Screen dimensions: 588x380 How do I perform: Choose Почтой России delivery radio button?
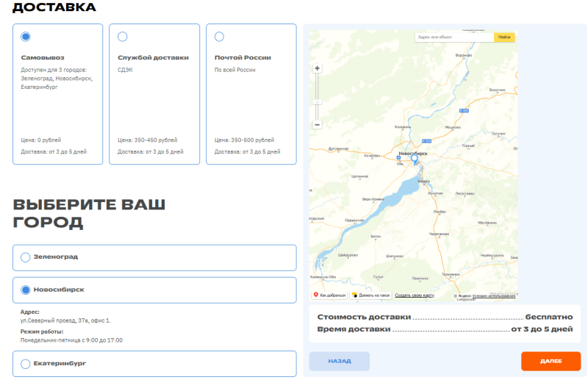click(x=219, y=37)
